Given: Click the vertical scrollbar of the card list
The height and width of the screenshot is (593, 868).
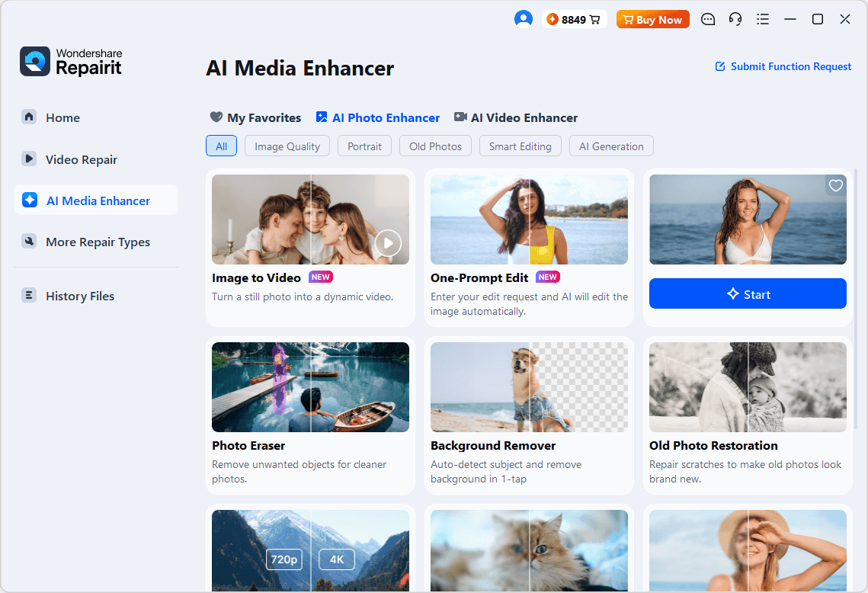Looking at the screenshot, I should click(857, 299).
